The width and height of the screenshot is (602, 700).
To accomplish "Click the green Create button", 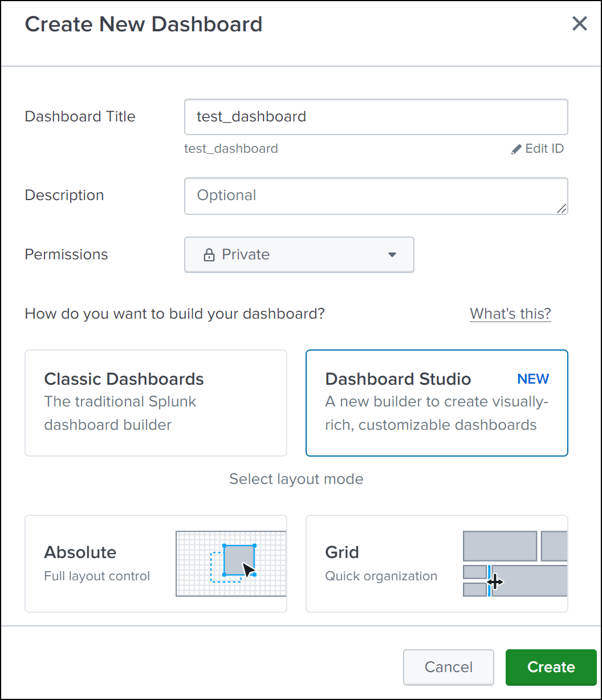I will click(x=551, y=667).
